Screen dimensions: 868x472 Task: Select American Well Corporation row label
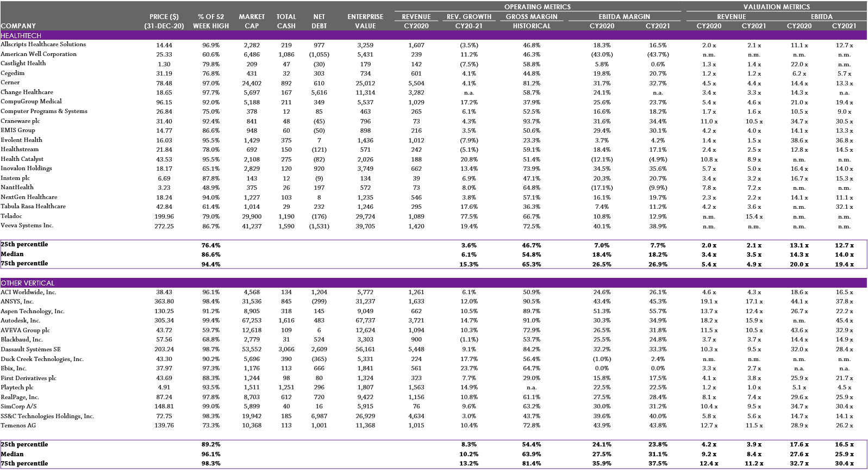(39, 54)
